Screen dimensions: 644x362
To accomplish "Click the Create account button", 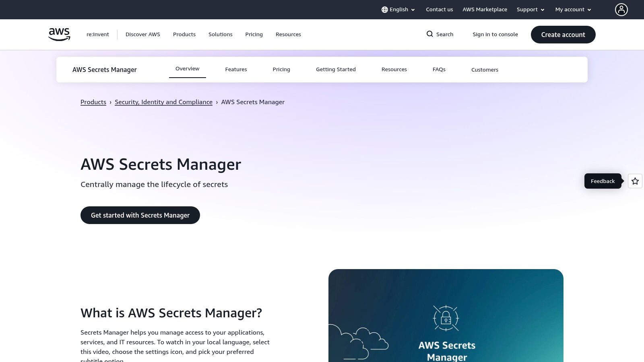I will click(x=563, y=34).
